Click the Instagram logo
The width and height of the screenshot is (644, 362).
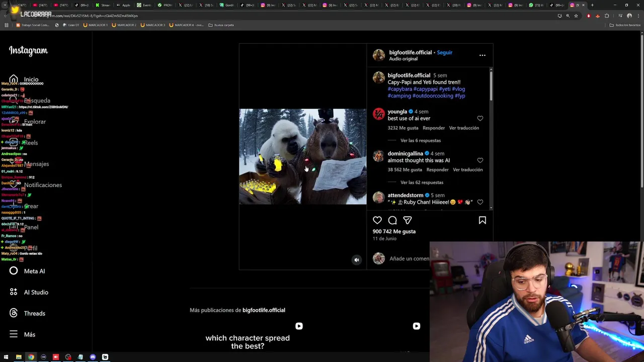tap(28, 51)
